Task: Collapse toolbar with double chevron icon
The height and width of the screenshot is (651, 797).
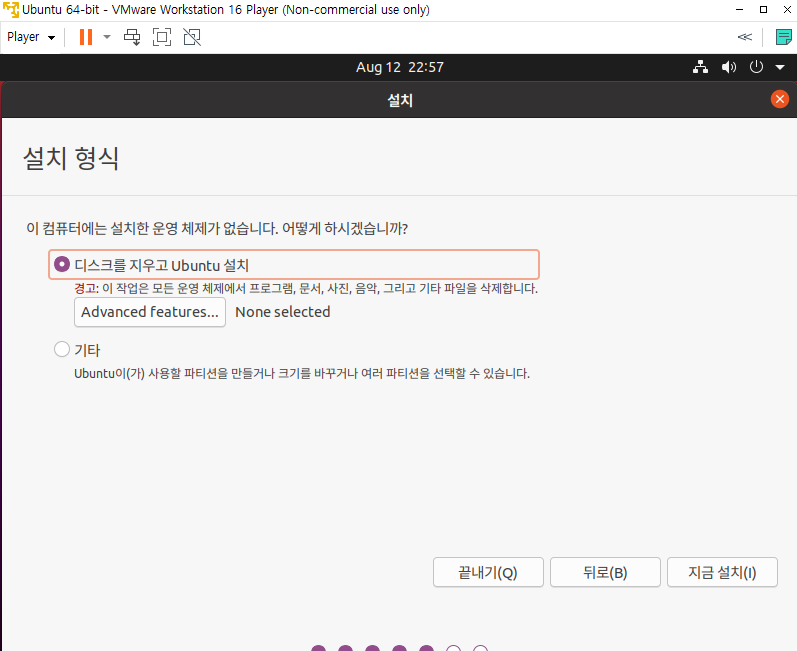Action: pos(745,37)
